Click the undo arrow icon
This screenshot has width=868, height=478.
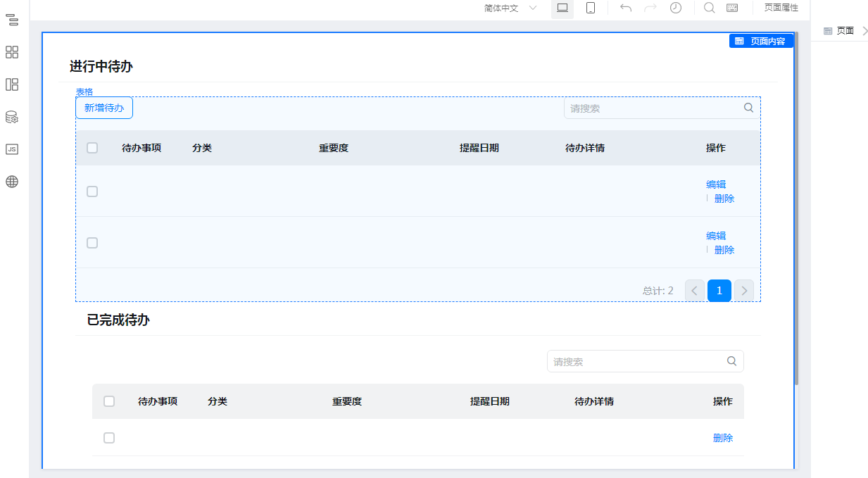[x=626, y=8]
